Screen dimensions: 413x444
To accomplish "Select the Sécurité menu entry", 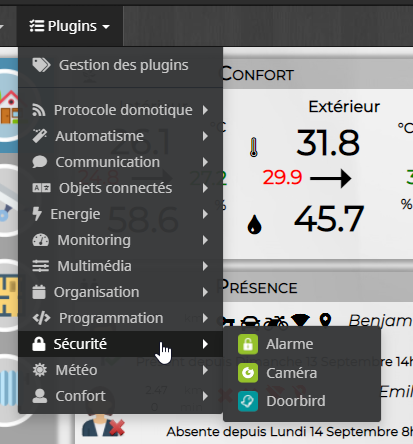I will [120, 344].
